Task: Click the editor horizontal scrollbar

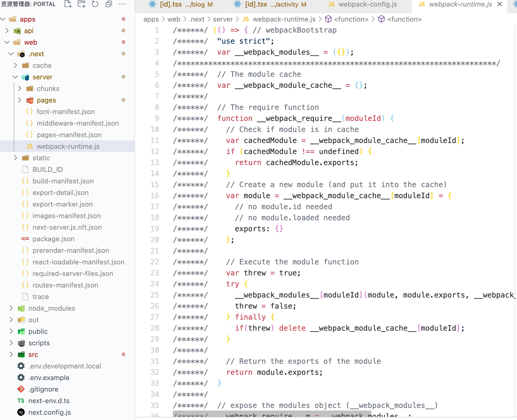Action: coord(272,414)
